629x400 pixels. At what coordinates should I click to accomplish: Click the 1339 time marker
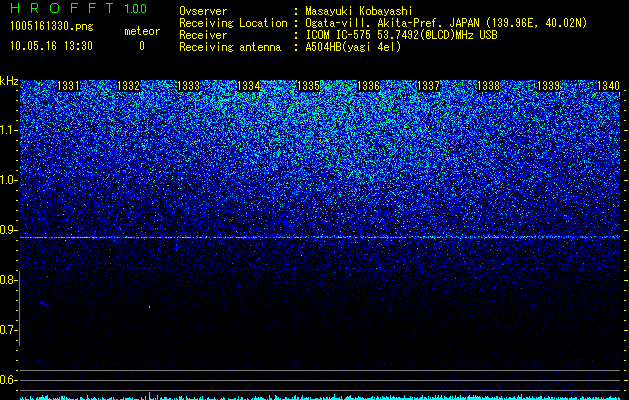click(x=548, y=86)
